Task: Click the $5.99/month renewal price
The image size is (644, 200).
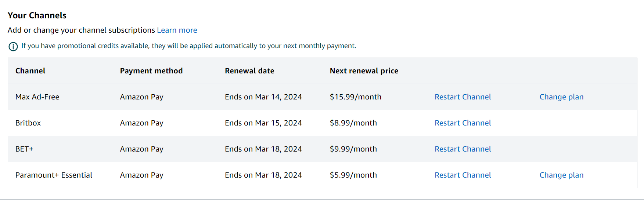Action: [353, 175]
